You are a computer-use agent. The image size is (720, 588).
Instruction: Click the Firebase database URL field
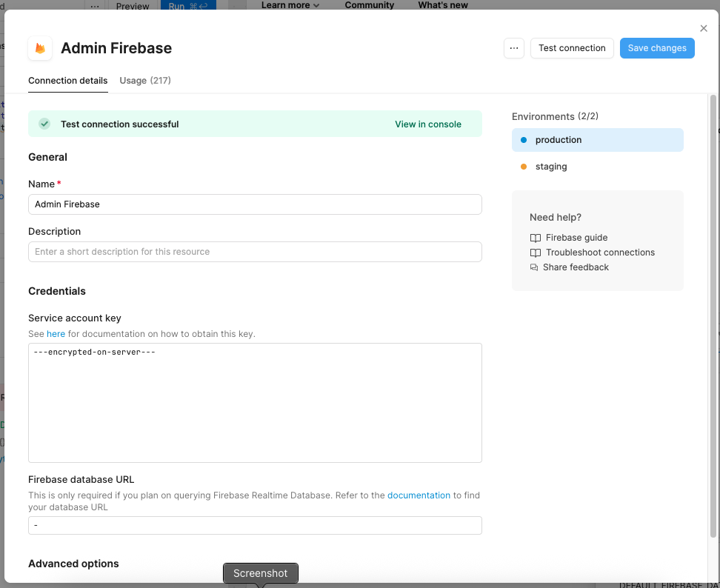[255, 526]
